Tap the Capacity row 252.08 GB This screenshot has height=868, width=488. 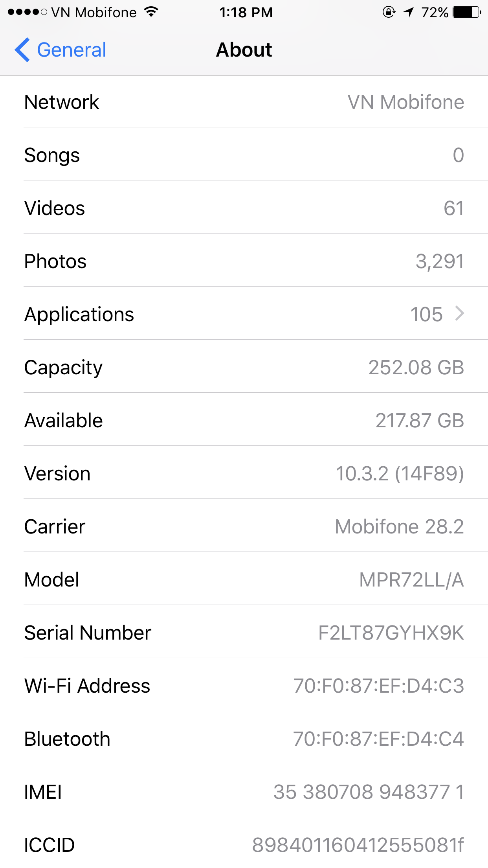(x=244, y=367)
